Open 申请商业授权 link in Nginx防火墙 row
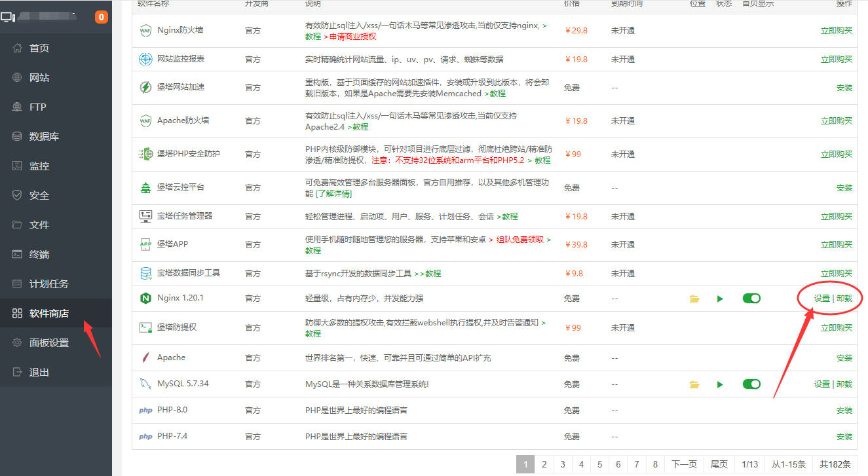The height and width of the screenshot is (476, 868). pos(352,37)
